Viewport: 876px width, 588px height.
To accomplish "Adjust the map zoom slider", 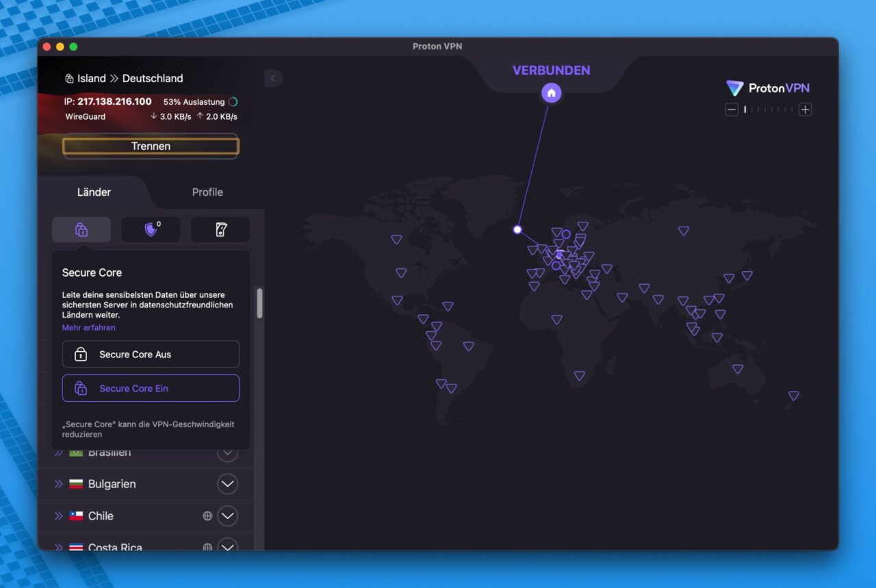I will (x=769, y=110).
